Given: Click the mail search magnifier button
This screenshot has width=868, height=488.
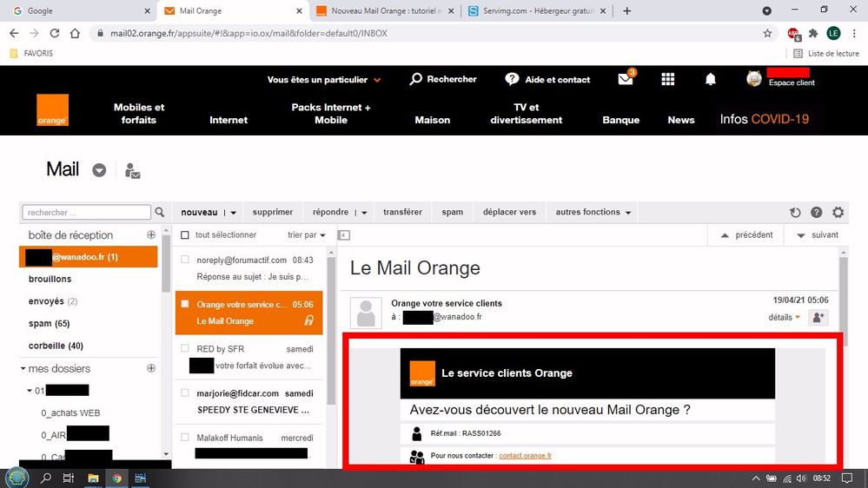Looking at the screenshot, I should [159, 212].
